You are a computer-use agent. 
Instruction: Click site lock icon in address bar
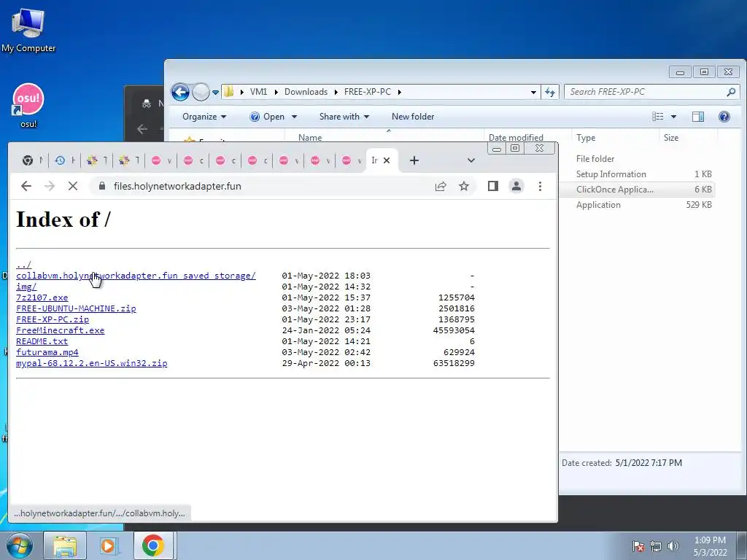point(102,186)
